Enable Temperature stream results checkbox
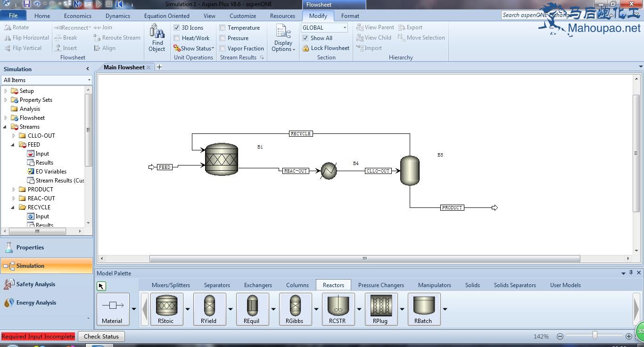644x347 pixels. (223, 28)
